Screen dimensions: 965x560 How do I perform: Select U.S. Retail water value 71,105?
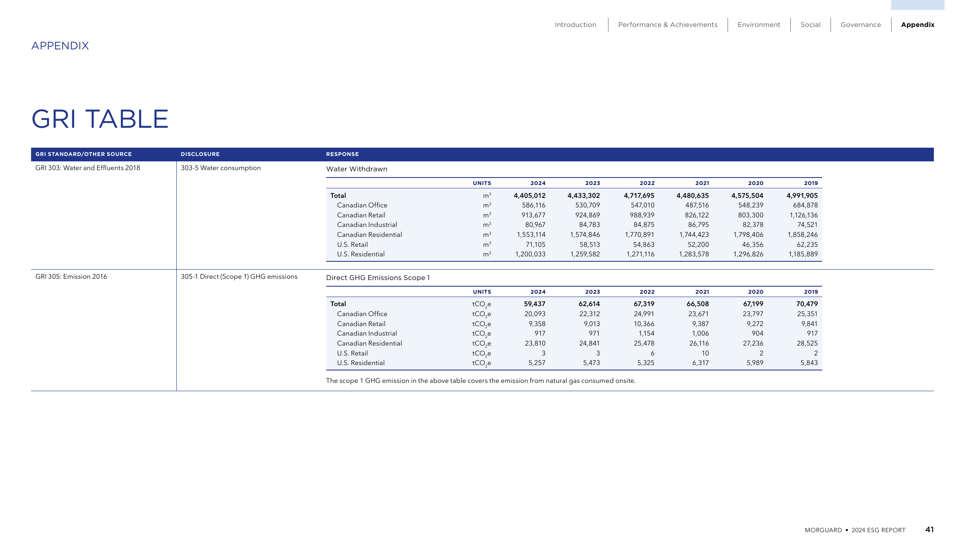click(535, 245)
